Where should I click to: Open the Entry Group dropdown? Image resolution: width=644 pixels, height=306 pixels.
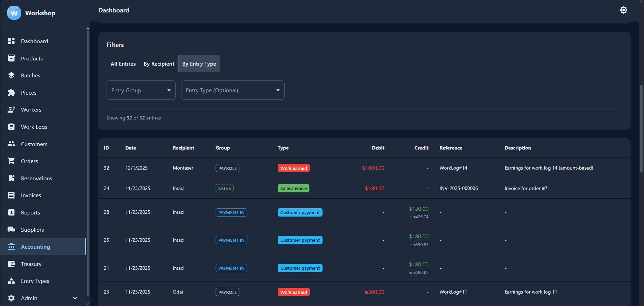coord(141,90)
